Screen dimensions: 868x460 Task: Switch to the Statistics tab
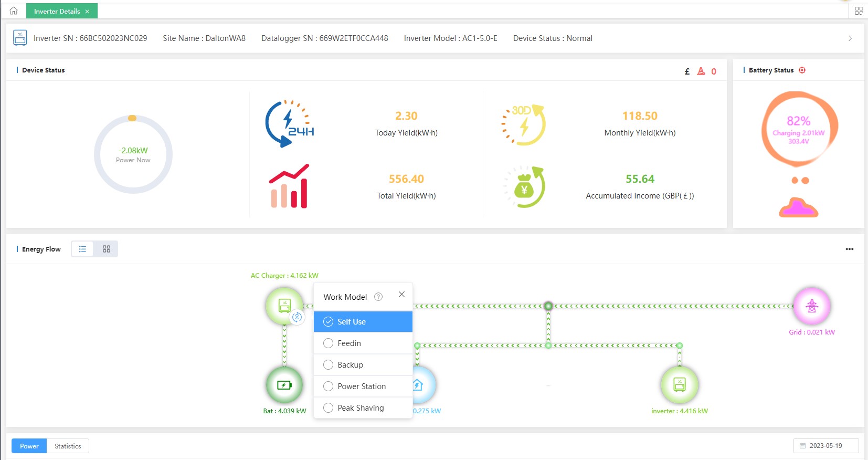pos(68,446)
